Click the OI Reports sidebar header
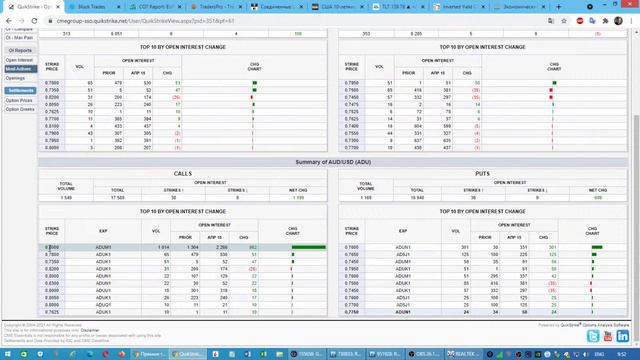Screen dimensions: 640x360 (x=20, y=50)
